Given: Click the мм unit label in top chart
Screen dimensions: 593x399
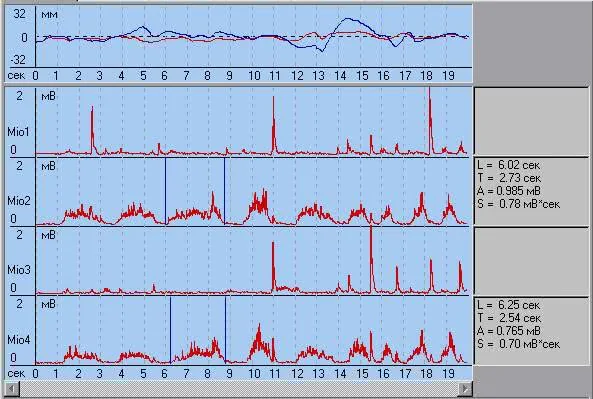Looking at the screenshot, I should tap(49, 14).
